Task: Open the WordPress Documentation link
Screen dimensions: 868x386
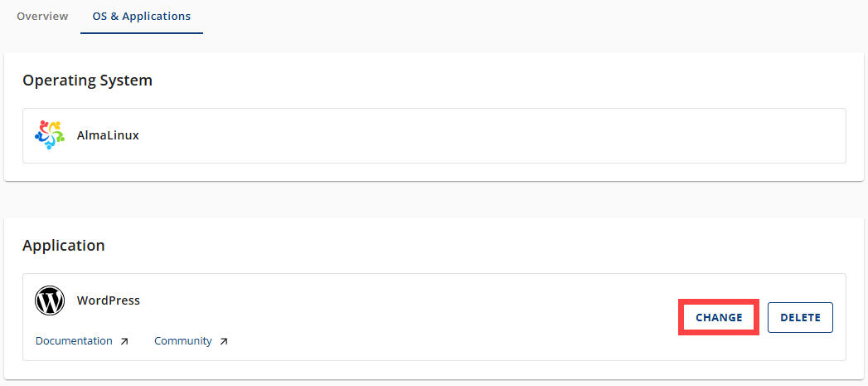Action: tap(74, 341)
